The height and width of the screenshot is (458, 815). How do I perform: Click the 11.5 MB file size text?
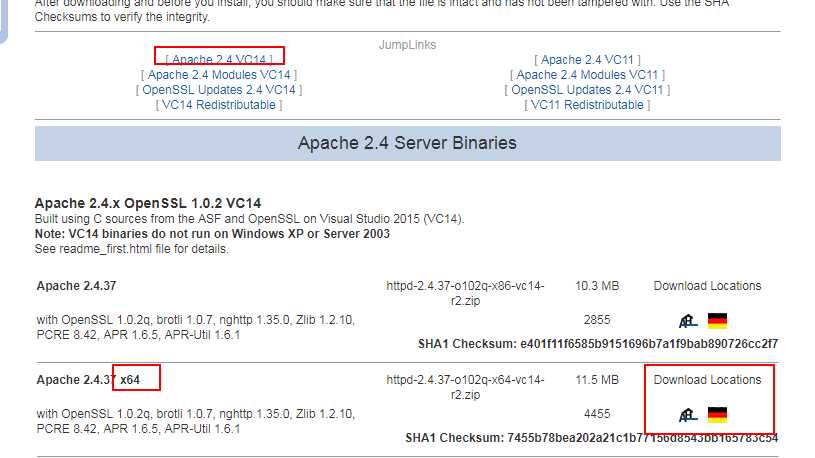[x=597, y=380]
